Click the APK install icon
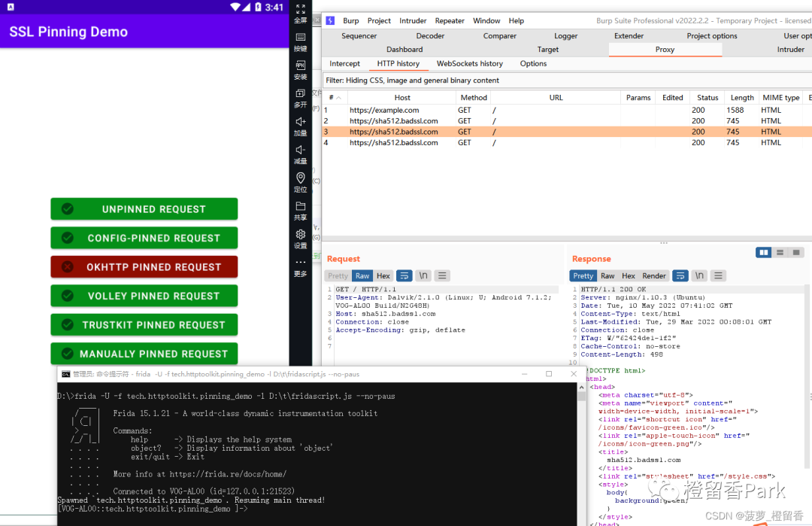This screenshot has width=812, height=526. pos(300,66)
